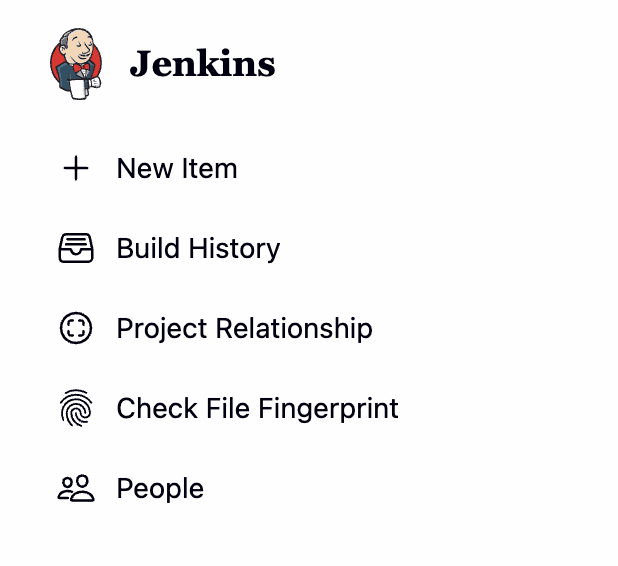Click the Project Relationship circular icon
The image size is (618, 566).
tap(76, 329)
